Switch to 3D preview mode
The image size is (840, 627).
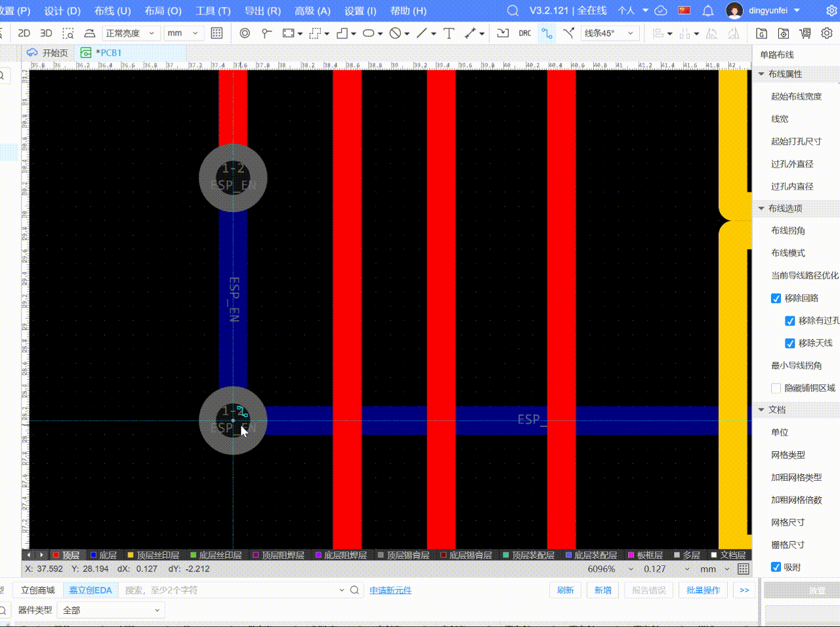(x=46, y=33)
